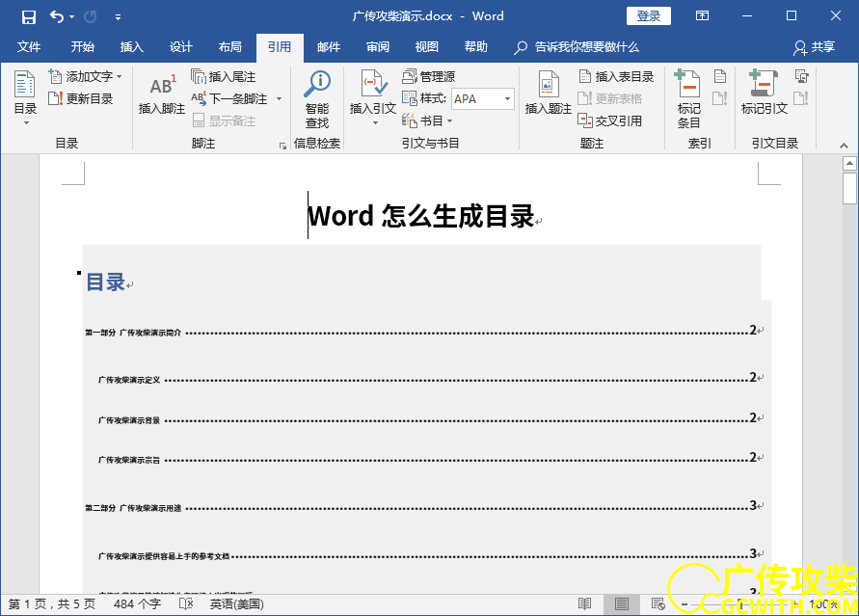Switch to the 视图 tab
This screenshot has width=859, height=616.
[427, 47]
